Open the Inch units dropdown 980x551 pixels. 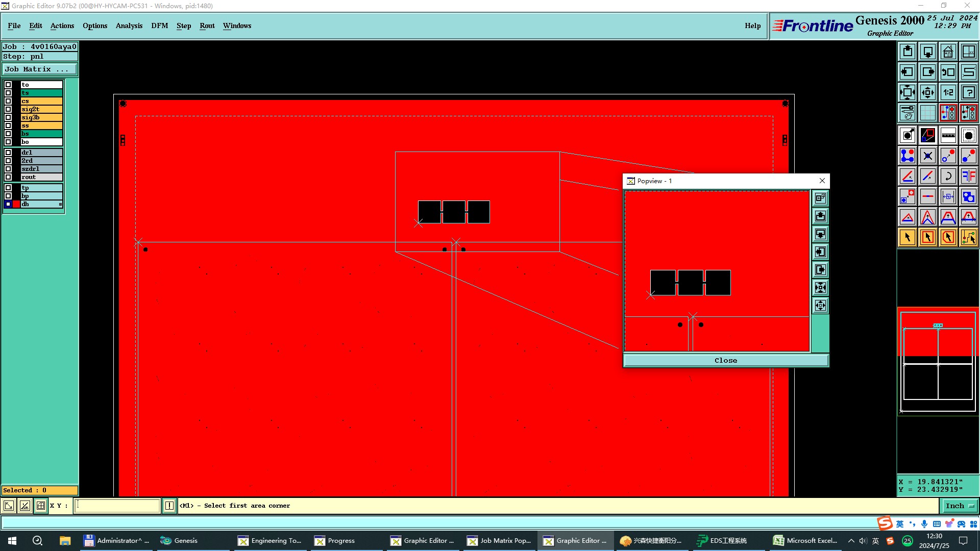pos(959,506)
